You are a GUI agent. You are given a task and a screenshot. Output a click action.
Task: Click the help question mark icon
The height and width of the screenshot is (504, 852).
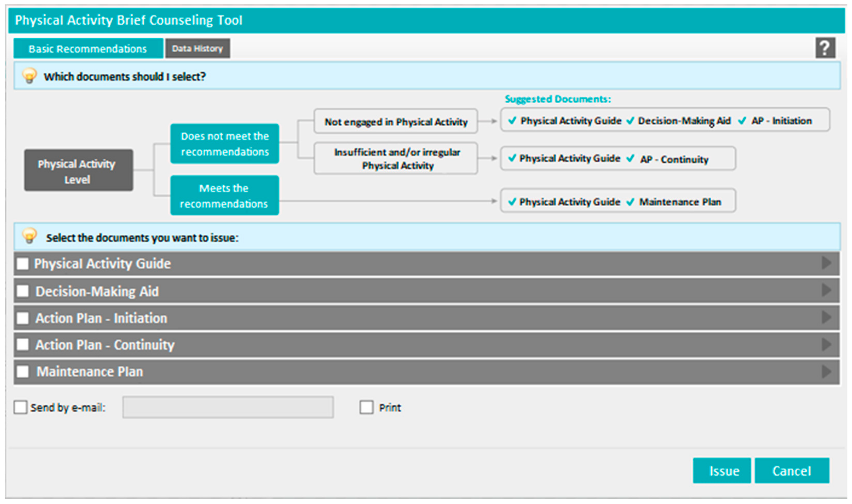coord(825,48)
